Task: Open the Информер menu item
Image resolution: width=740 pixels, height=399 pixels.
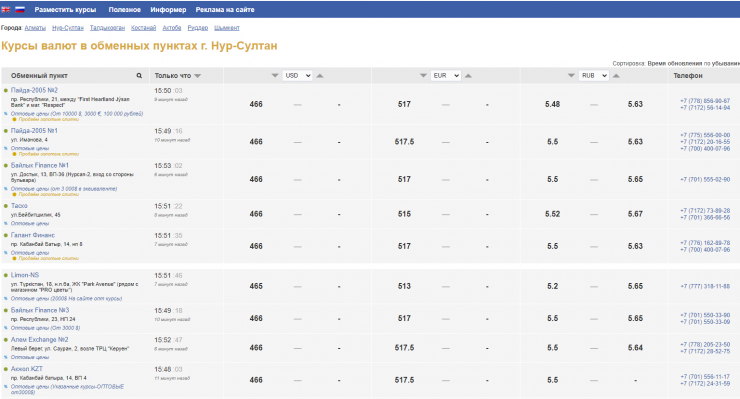Action: (x=168, y=9)
